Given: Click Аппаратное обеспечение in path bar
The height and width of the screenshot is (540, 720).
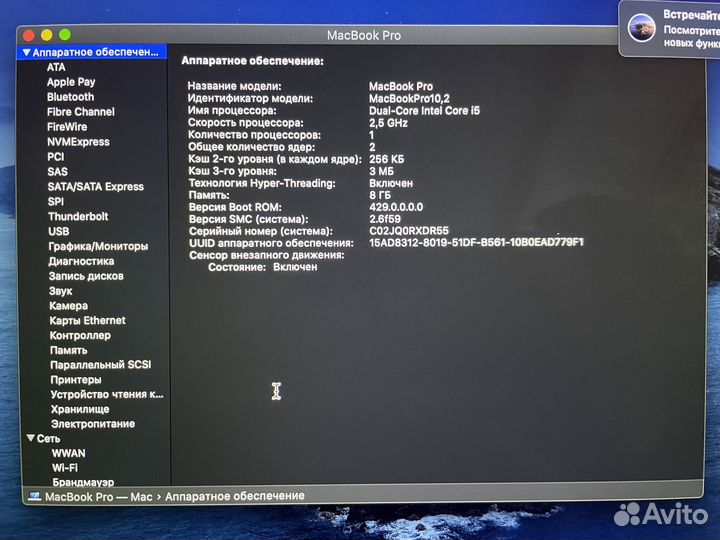Looking at the screenshot, I should pyautogui.click(x=235, y=496).
